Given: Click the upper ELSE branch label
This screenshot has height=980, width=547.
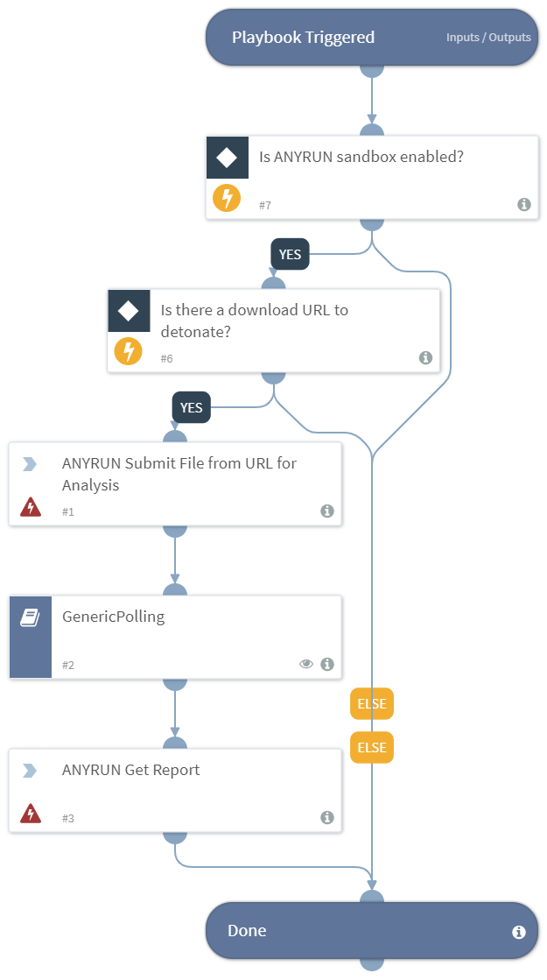Looking at the screenshot, I should point(371,703).
